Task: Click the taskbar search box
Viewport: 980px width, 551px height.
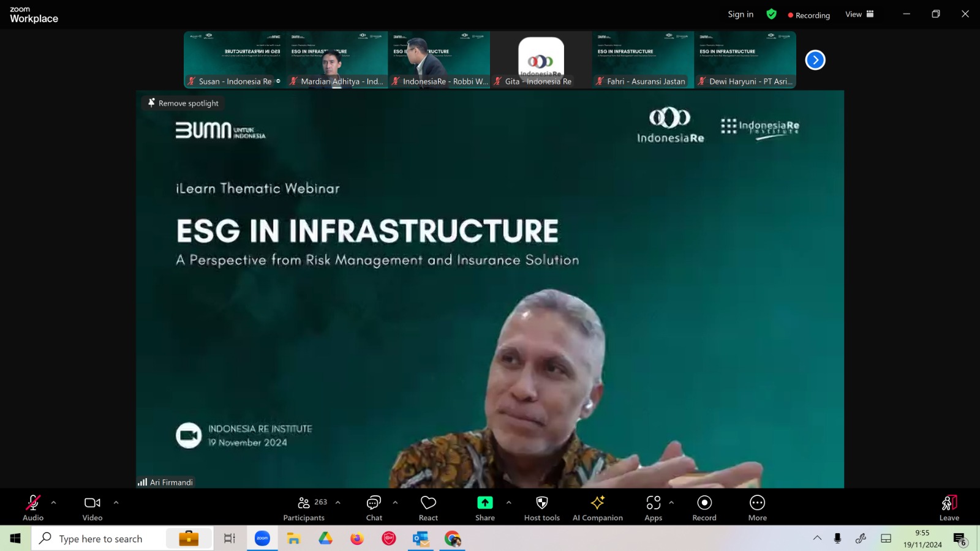Action: (122, 538)
